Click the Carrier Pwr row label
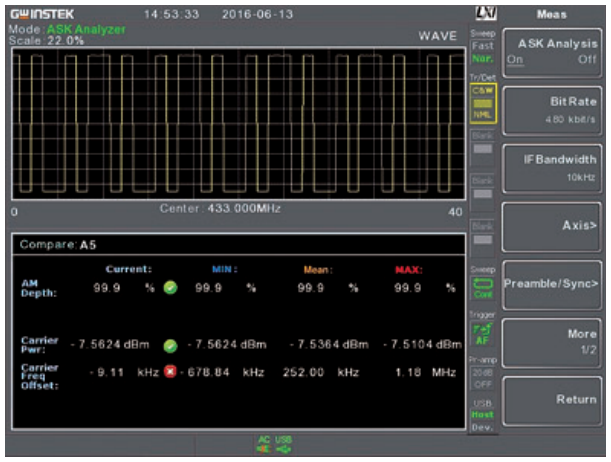This screenshot has width=611, height=462. click(40, 345)
